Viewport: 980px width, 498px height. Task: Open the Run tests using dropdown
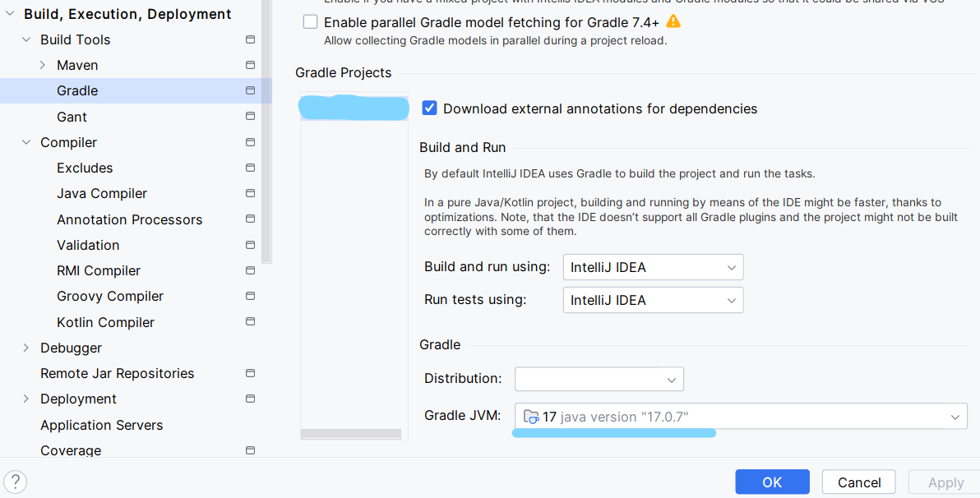pos(653,300)
